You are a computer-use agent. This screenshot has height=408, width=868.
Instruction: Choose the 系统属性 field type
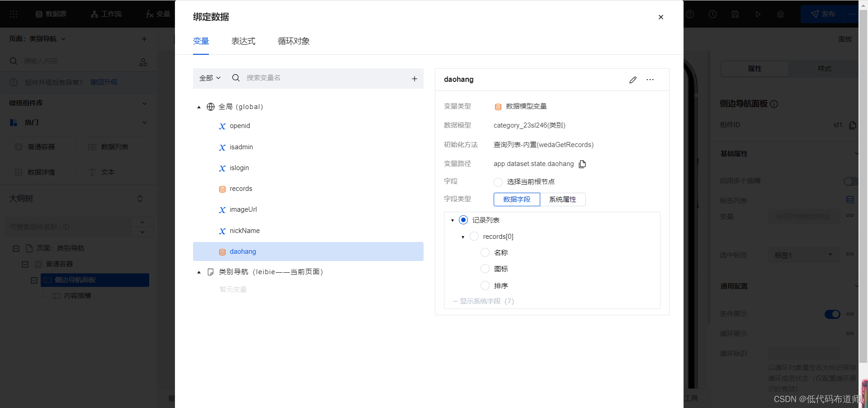563,199
